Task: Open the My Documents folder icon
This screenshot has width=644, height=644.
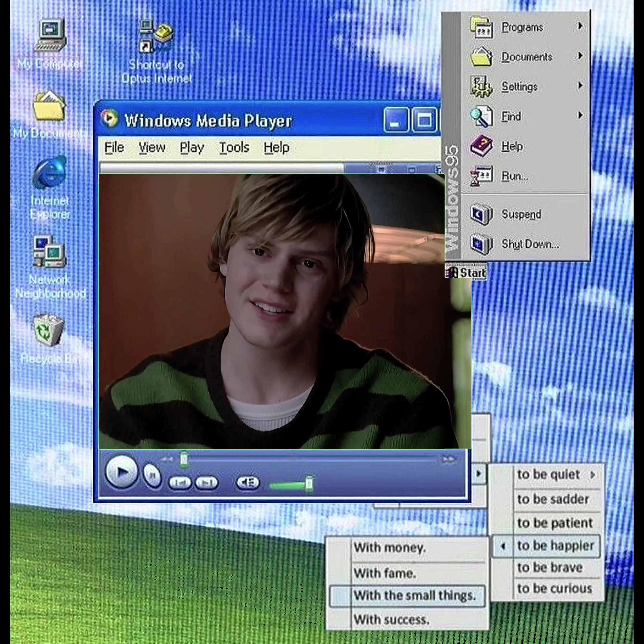Action: (49, 105)
